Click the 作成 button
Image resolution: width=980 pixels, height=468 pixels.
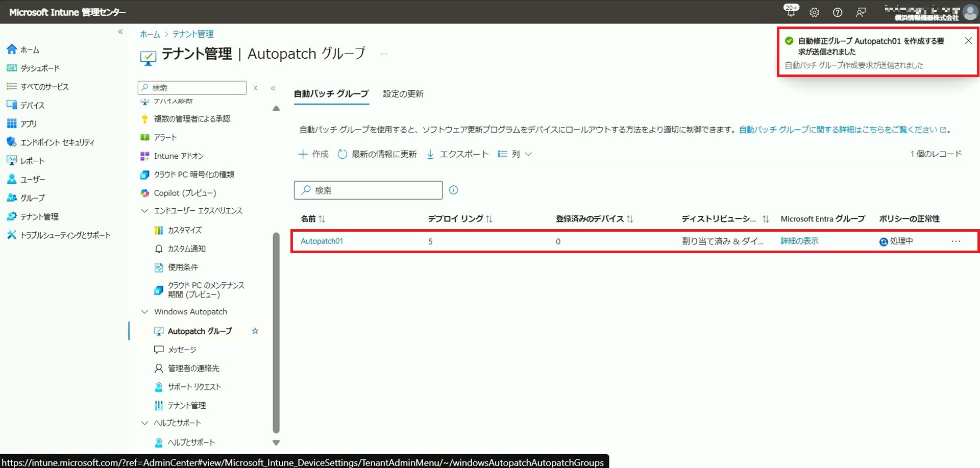pyautogui.click(x=313, y=154)
